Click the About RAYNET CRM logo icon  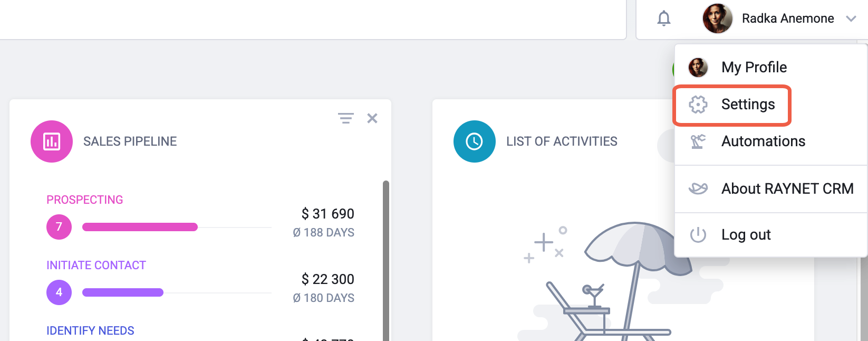698,188
